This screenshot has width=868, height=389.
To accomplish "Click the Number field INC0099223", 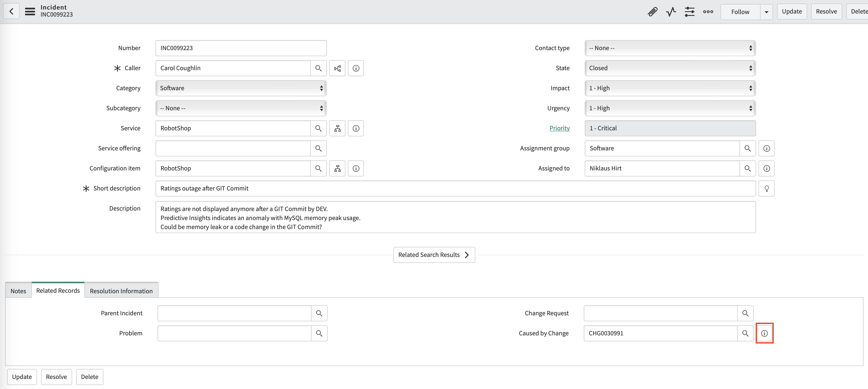I will pos(241,48).
